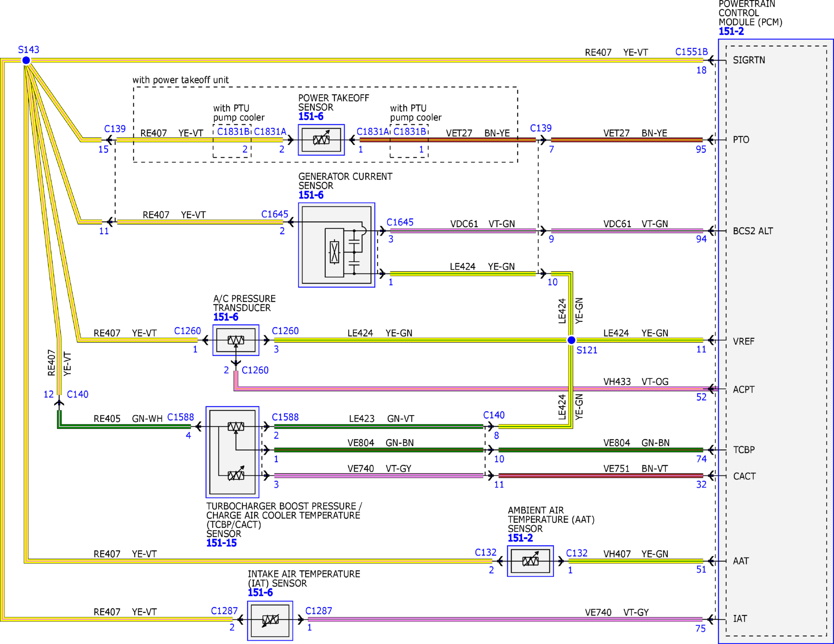Viewport: 834px width, 644px height.
Task: Click the VH407 YE-GN wire label
Action: (x=636, y=554)
